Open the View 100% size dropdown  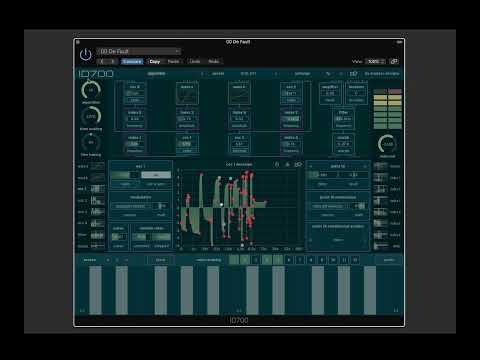point(375,62)
